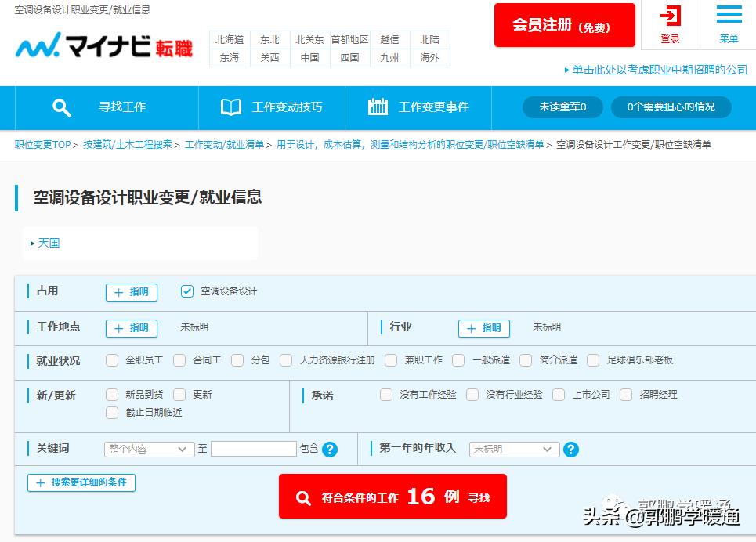This screenshot has height=542, width=756.
Task: Expand the 搜索更详细的条件 section
Action: click(81, 482)
